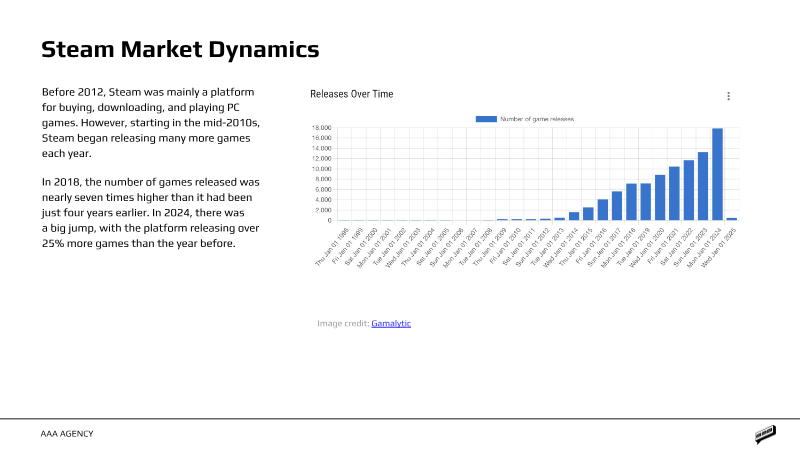
Task: Click the paragraph starting 'In 2018, the number'
Action: (150, 214)
